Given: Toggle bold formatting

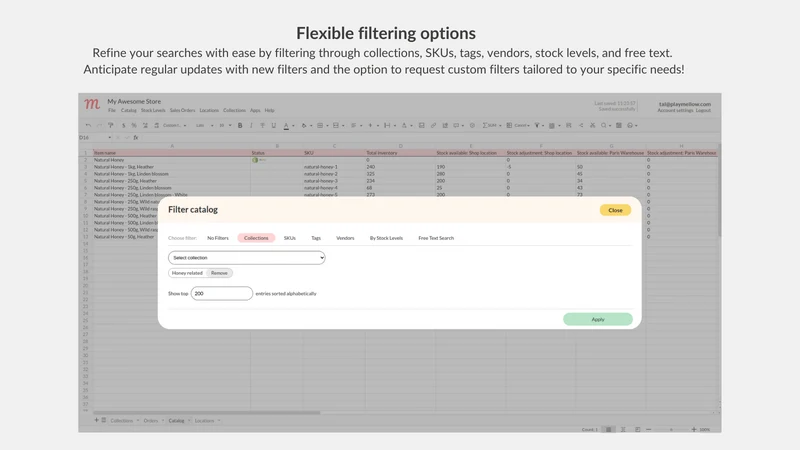Looking at the screenshot, I should click(240, 126).
